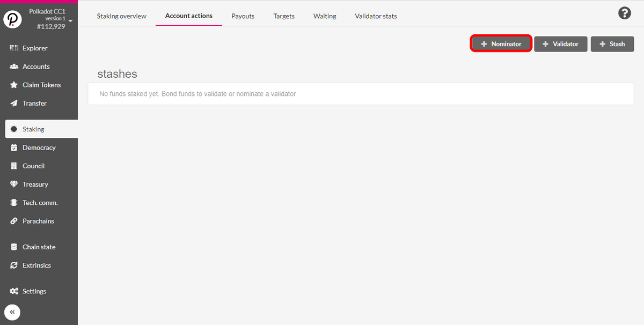Open the Democracy governance section
Image resolution: width=644 pixels, height=325 pixels.
click(x=38, y=147)
